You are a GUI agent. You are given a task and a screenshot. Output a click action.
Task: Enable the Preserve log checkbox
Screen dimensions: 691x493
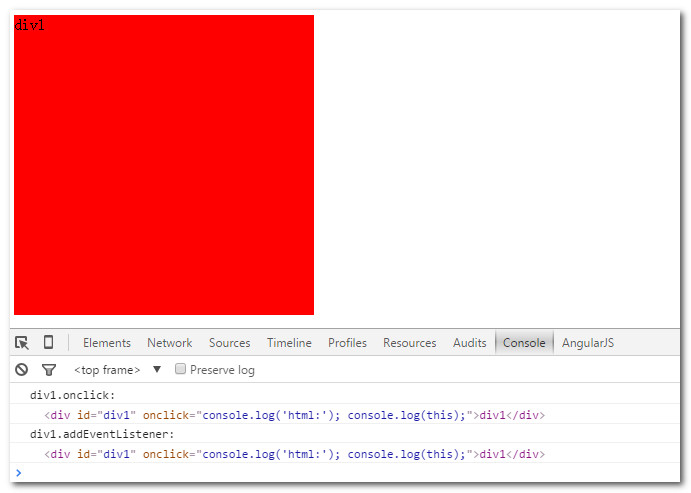pyautogui.click(x=180, y=369)
